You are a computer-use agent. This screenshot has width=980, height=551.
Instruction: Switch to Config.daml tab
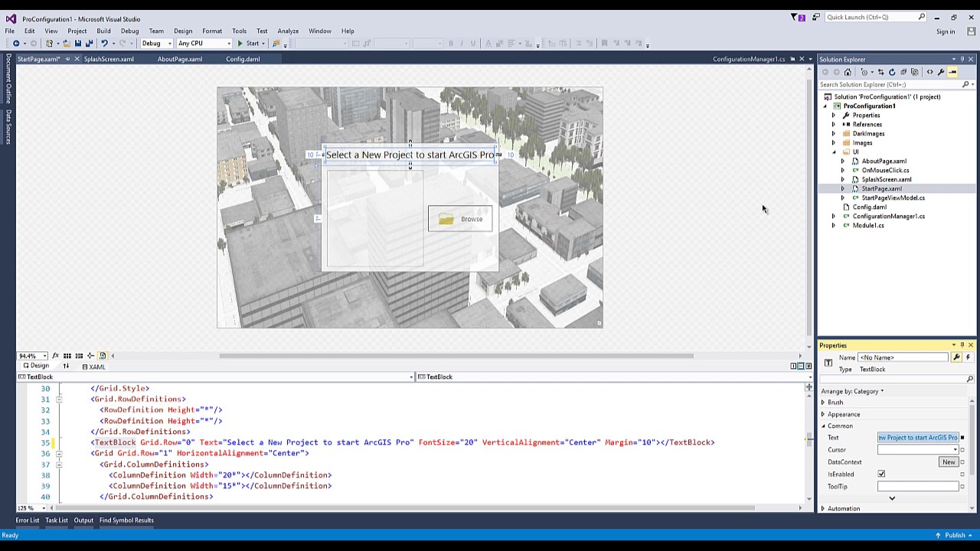click(x=243, y=59)
